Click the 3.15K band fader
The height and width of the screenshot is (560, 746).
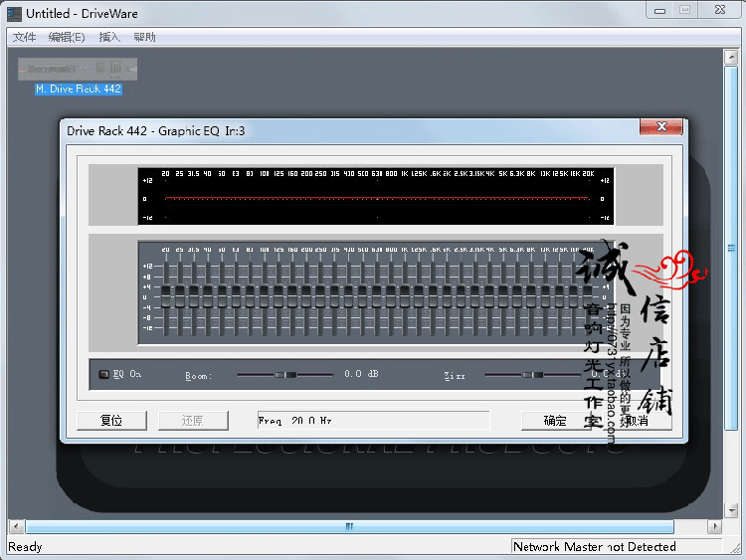[475, 296]
